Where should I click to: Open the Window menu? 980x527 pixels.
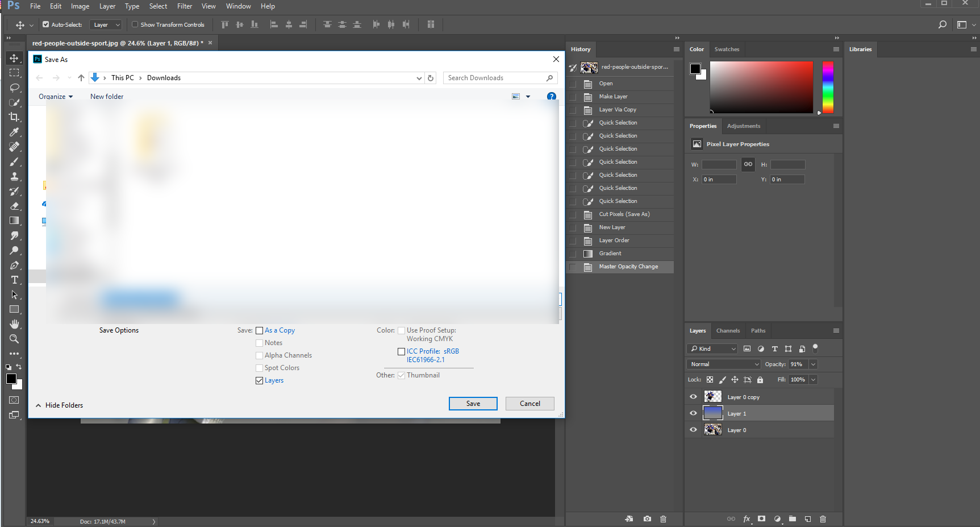[x=238, y=6]
